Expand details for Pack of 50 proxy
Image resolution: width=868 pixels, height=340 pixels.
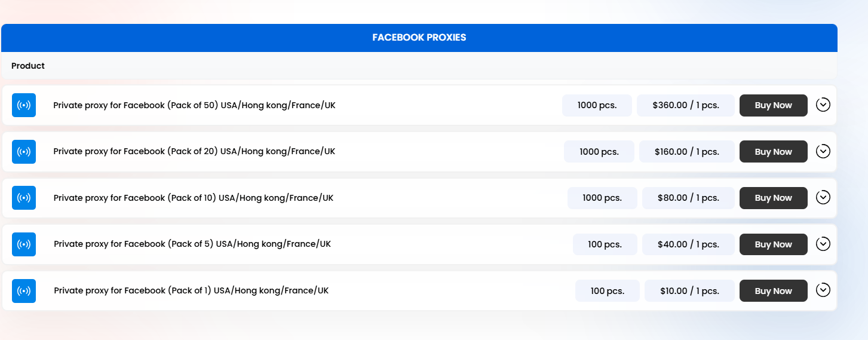coord(823,105)
